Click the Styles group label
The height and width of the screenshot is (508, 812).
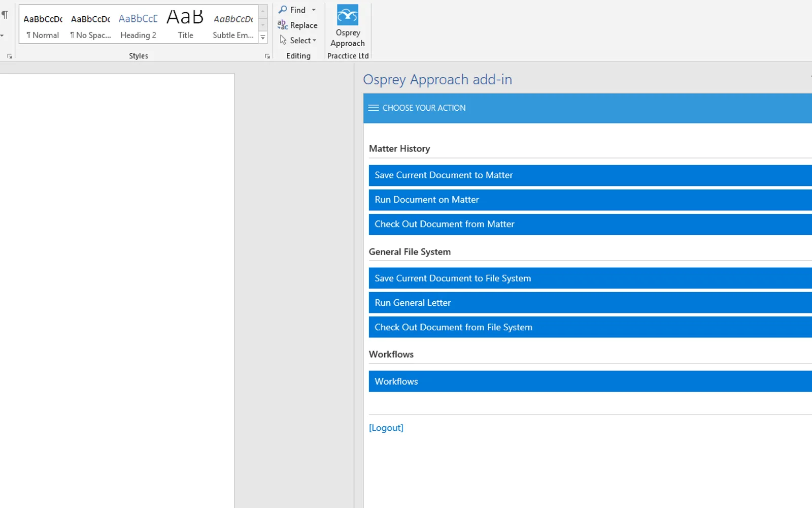pos(139,56)
